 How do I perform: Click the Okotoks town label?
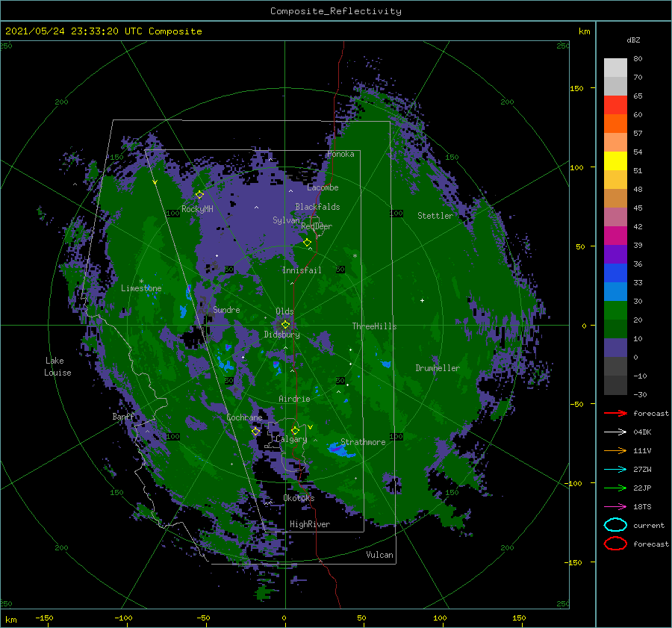(x=299, y=498)
